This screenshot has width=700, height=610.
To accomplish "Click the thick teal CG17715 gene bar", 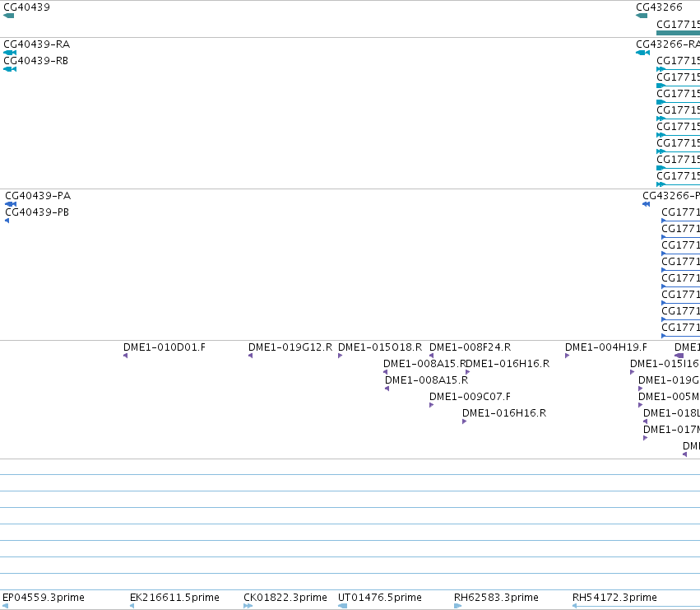I will point(678,33).
